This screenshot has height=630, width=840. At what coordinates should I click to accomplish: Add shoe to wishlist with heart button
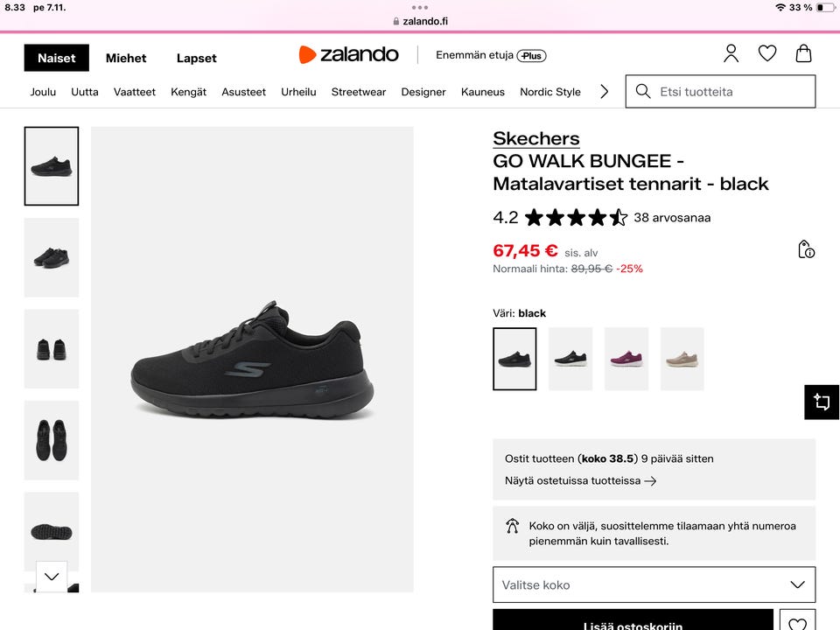point(797,622)
